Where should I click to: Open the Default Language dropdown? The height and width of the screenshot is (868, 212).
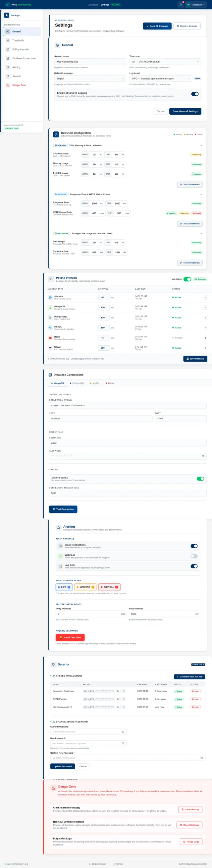click(90, 79)
